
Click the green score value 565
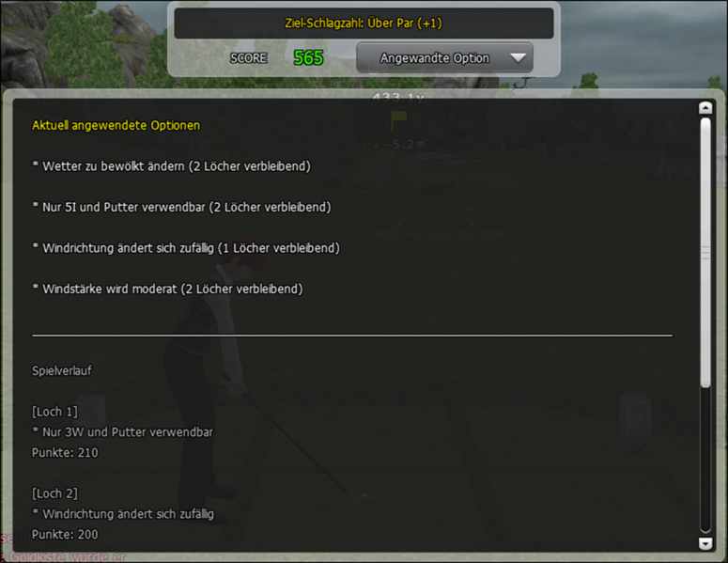308,58
